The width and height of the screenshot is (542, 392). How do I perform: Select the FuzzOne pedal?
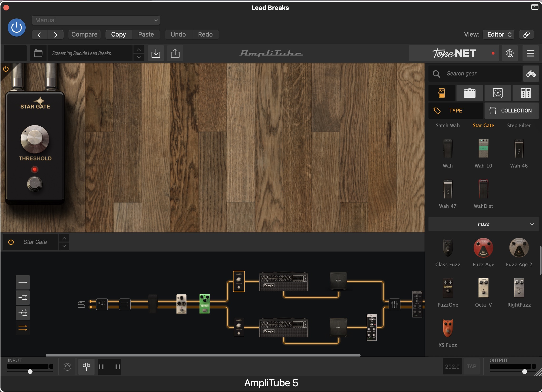pyautogui.click(x=448, y=288)
